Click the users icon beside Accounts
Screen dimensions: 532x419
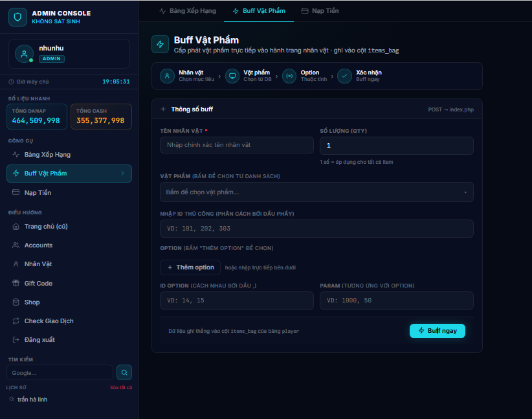pos(16,245)
